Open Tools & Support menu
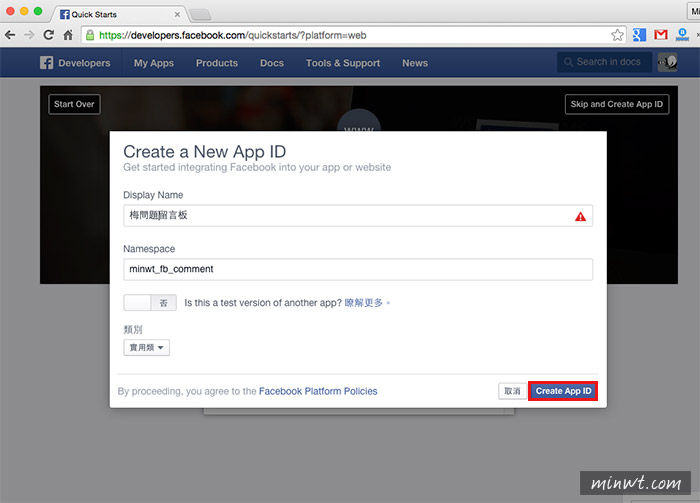The image size is (700, 503). [x=343, y=63]
